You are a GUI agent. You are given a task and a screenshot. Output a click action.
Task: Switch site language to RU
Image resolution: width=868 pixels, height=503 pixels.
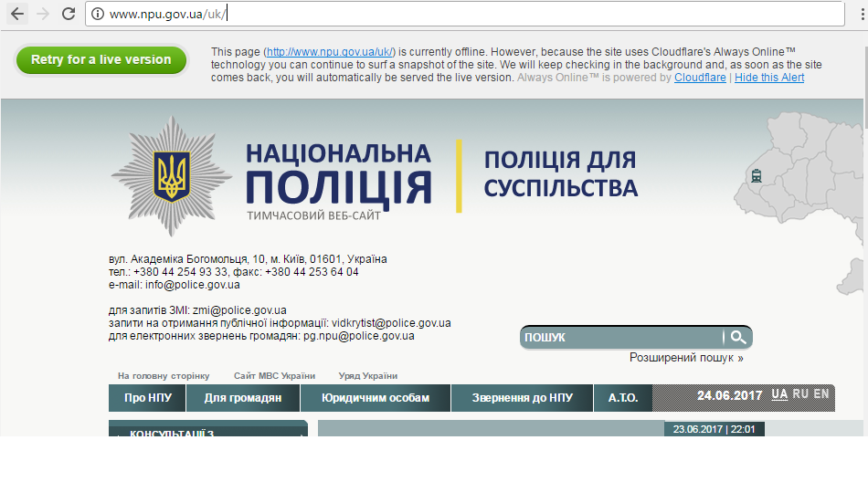800,394
